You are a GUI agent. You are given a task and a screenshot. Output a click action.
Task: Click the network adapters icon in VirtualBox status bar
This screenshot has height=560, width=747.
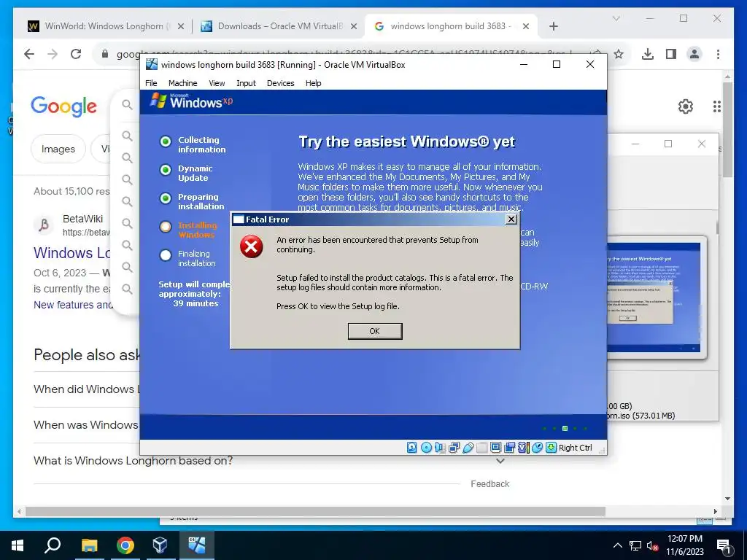click(454, 448)
